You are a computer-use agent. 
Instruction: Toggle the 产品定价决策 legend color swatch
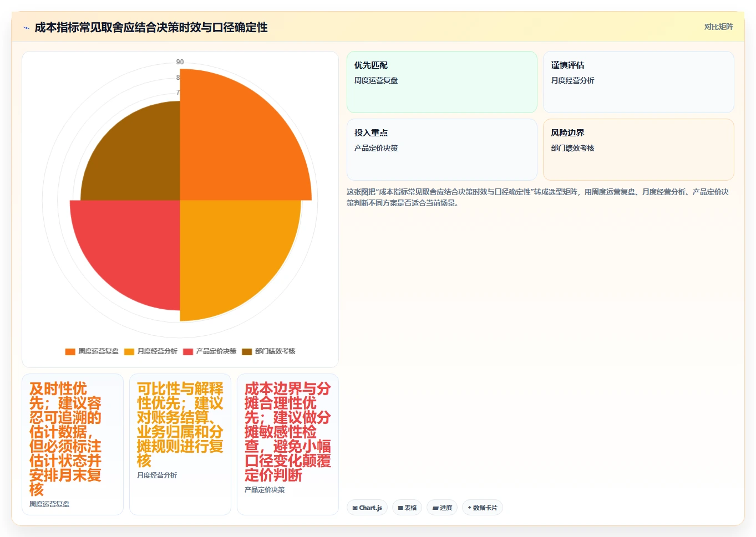(x=188, y=351)
